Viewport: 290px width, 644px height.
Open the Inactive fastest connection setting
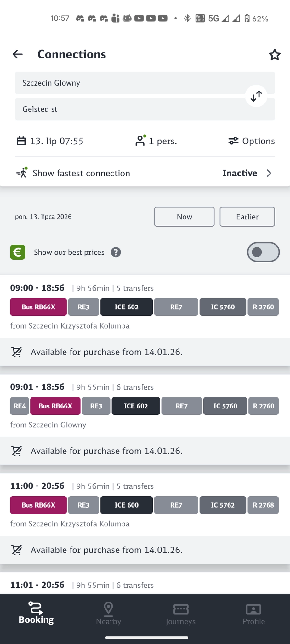pos(240,173)
